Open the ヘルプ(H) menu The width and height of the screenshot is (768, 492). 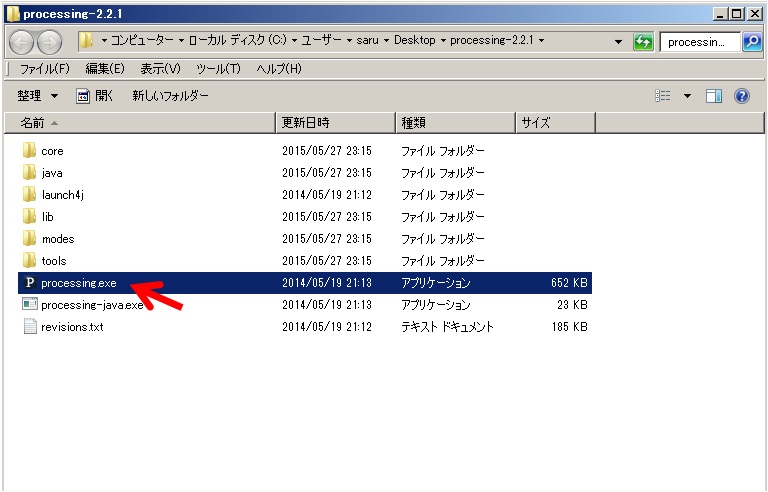pyautogui.click(x=279, y=69)
